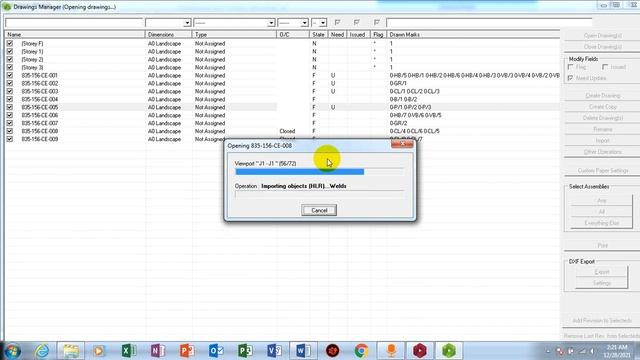Select the 835-156-CE-003 drawing name
Viewport: 640px width, 360px height.
point(40,91)
